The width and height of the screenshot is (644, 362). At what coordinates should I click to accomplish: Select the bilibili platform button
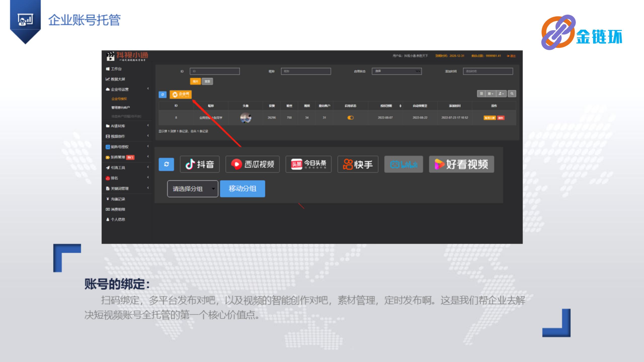[404, 164]
